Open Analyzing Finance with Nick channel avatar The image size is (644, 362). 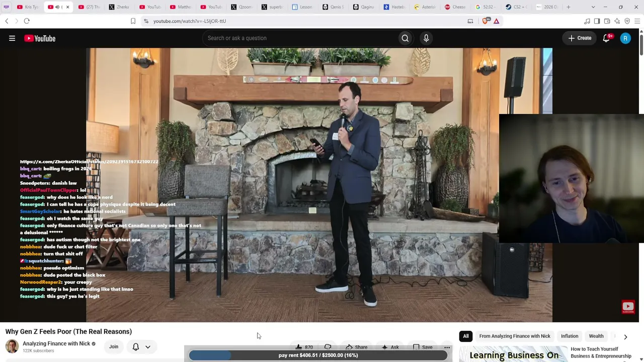click(12, 346)
